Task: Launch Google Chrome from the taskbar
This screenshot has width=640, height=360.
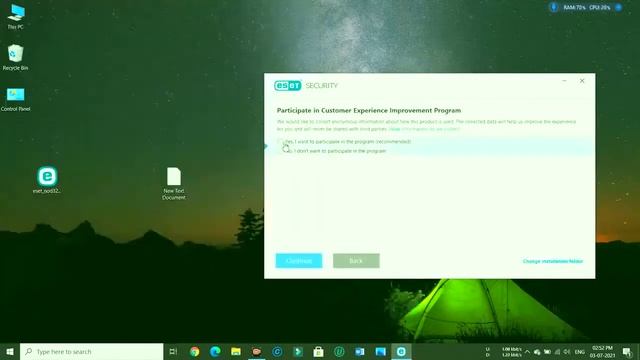Action: pyautogui.click(x=195, y=351)
